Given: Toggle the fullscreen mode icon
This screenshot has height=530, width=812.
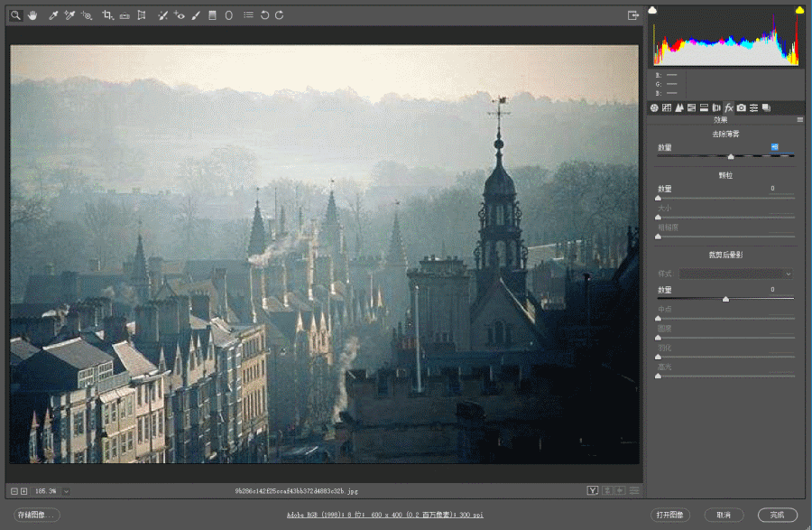Looking at the screenshot, I should click(633, 15).
